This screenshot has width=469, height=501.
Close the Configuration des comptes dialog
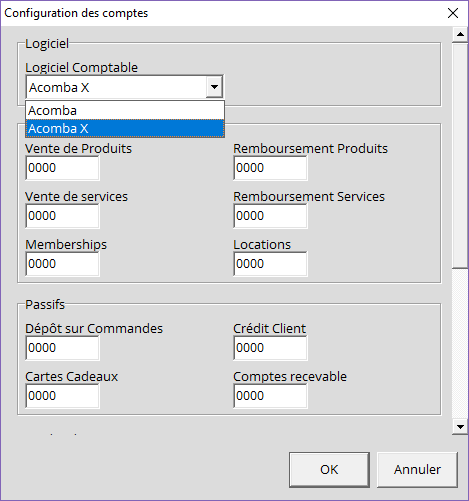click(453, 13)
